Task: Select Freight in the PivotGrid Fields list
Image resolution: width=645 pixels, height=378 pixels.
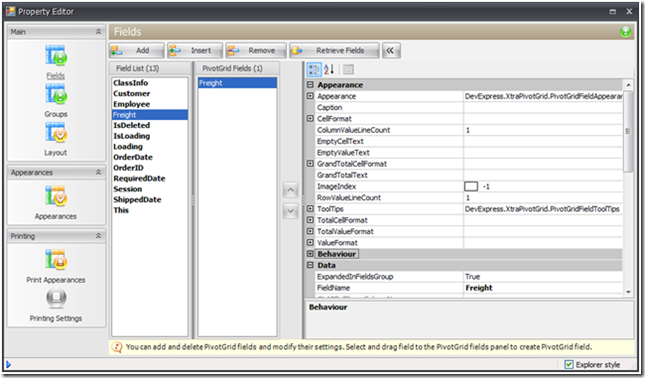Action: click(237, 83)
